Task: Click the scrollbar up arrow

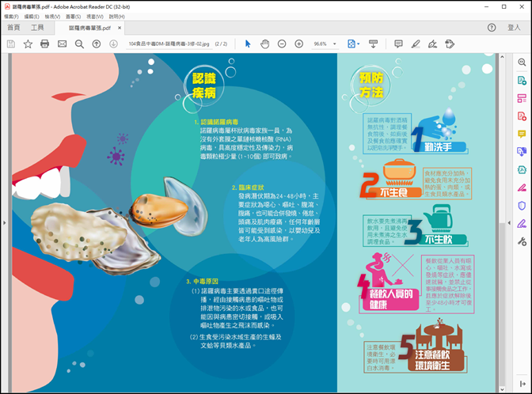Action: coord(502,57)
